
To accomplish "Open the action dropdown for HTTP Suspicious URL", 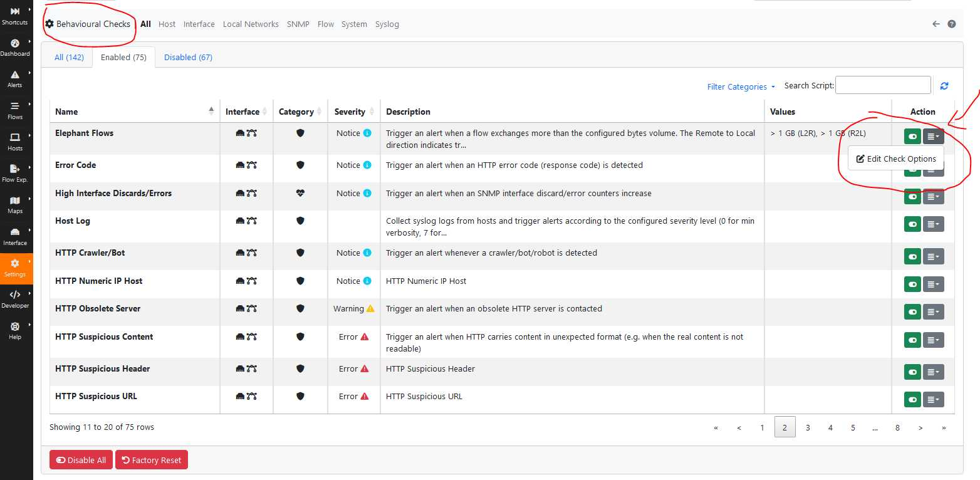I will click(x=934, y=399).
